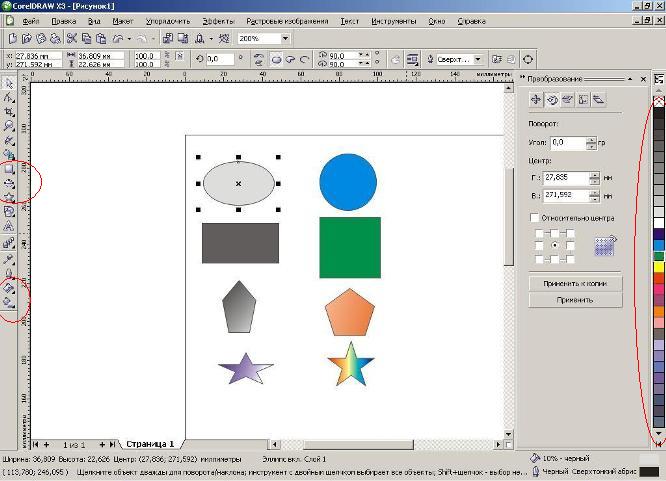
Task: Create a new document from toolbar
Action: coord(12,38)
